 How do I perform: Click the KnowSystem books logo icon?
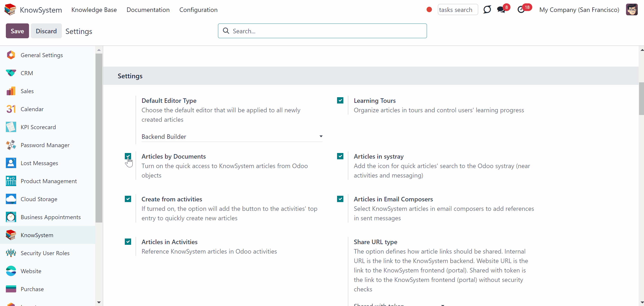(x=10, y=9)
